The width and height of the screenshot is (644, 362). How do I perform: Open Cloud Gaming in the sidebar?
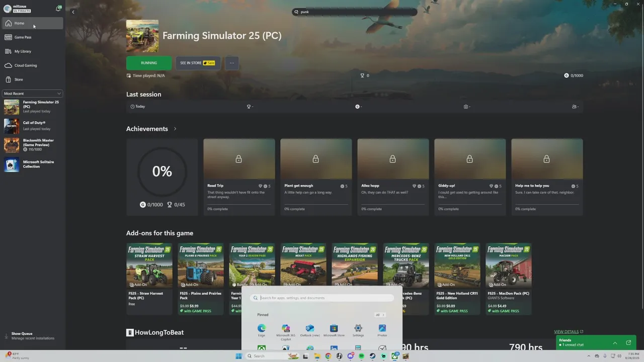coord(33,65)
